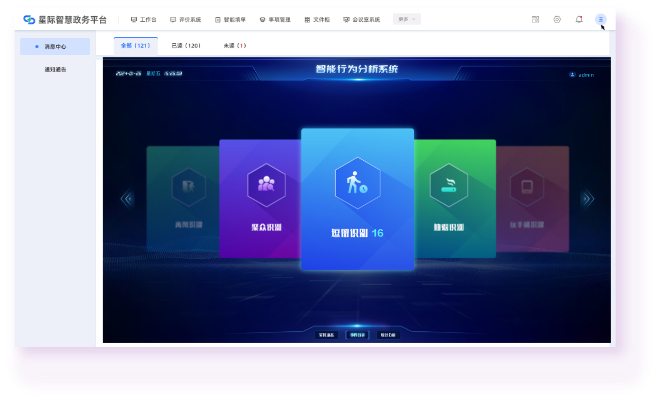Screen dimensions: 659x401
Task: Select the smoking detection hexagon icon
Action: click(448, 184)
